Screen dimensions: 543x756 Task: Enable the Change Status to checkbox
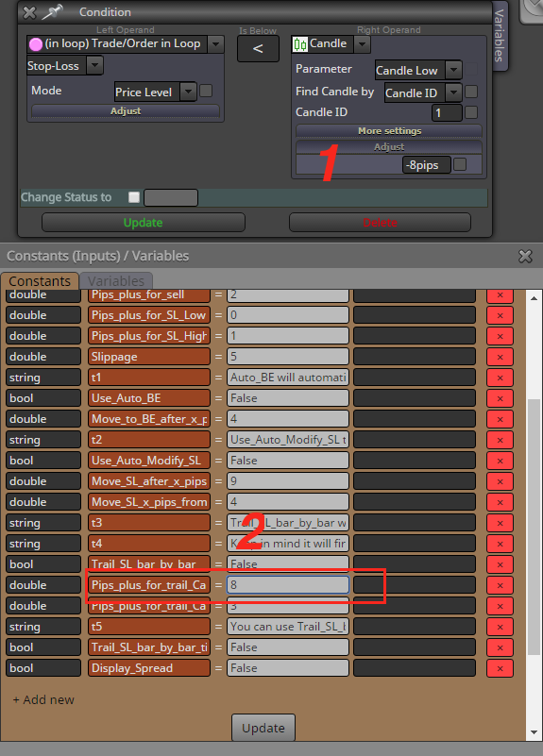[134, 197]
